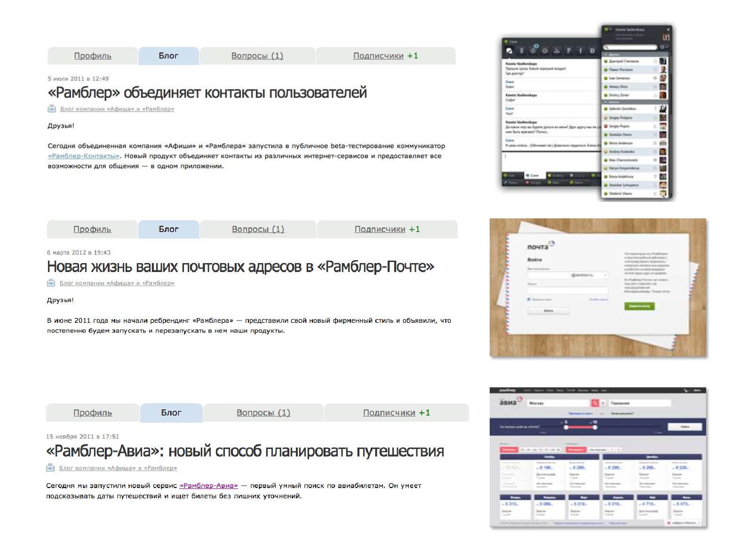Click the Войти button on mail login form
Screen dimensions: 747x560
548,311
